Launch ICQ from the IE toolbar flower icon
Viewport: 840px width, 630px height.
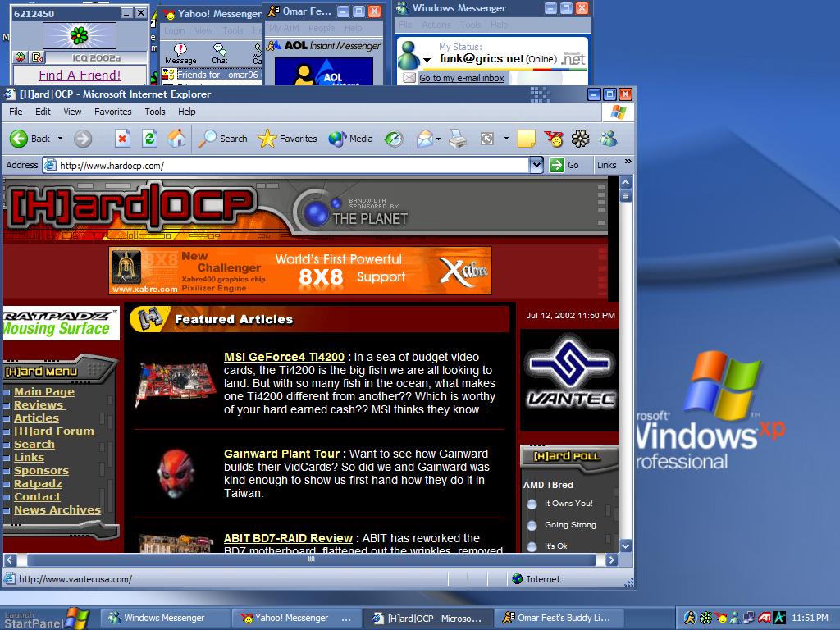click(580, 139)
